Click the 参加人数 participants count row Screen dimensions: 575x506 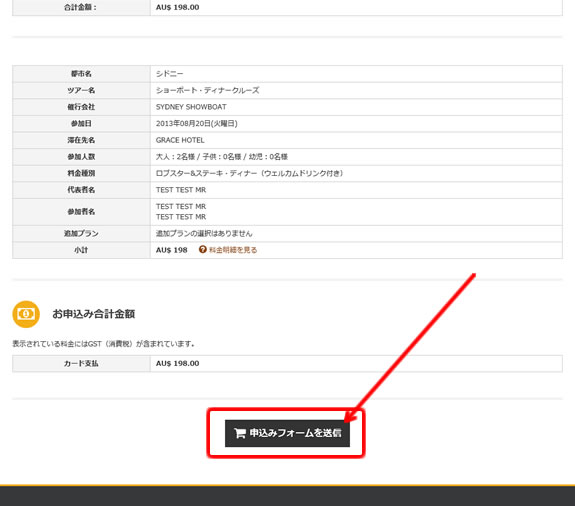click(x=287, y=157)
